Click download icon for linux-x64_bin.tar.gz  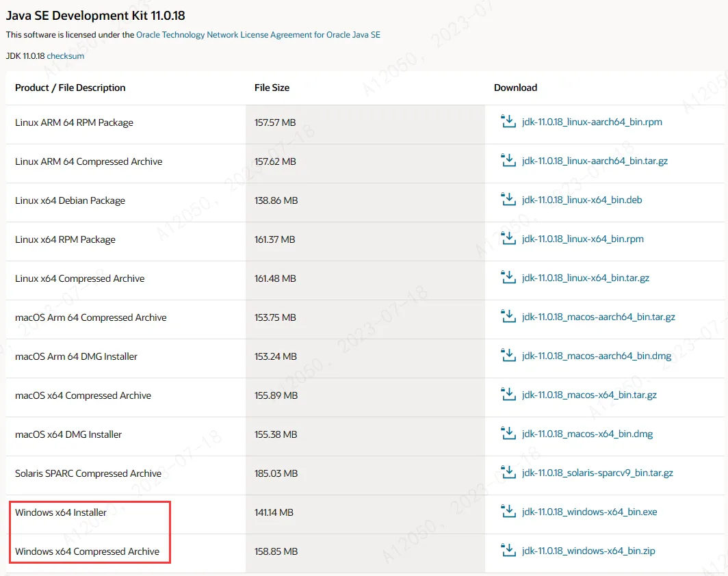click(508, 278)
